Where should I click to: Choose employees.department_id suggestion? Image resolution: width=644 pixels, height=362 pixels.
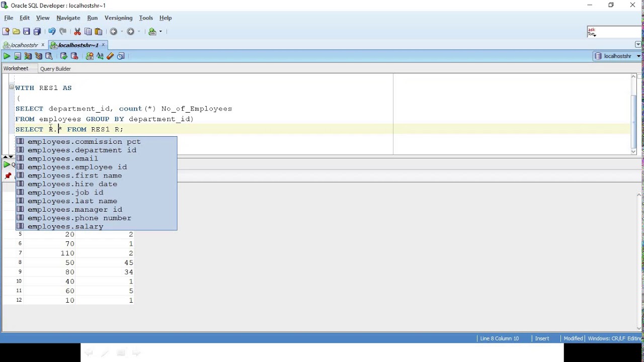pos(96,150)
